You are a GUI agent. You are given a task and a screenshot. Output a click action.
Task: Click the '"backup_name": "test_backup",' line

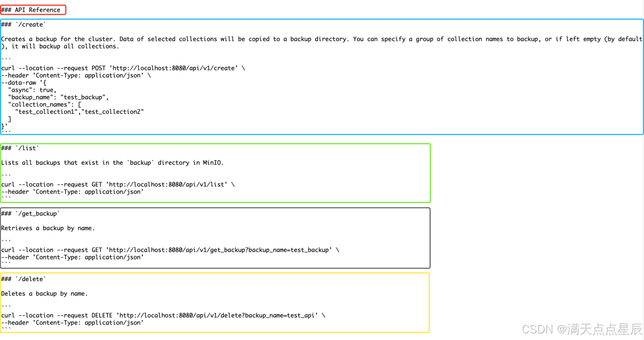[58, 97]
